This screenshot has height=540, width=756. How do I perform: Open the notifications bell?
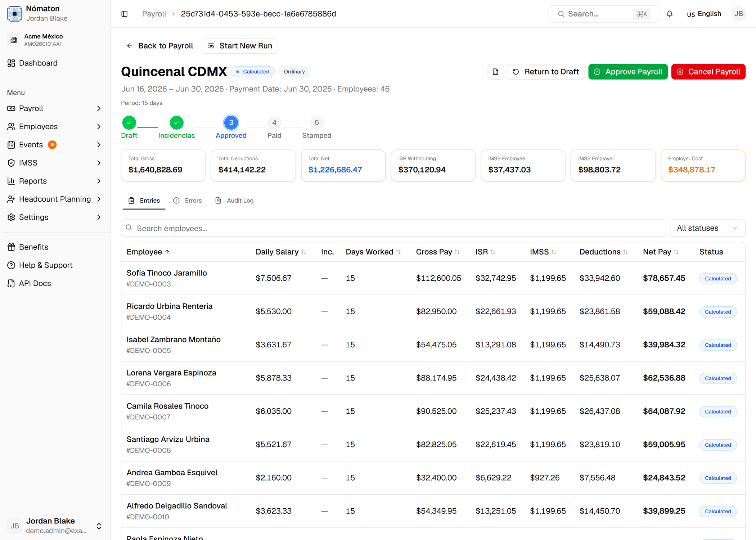670,14
